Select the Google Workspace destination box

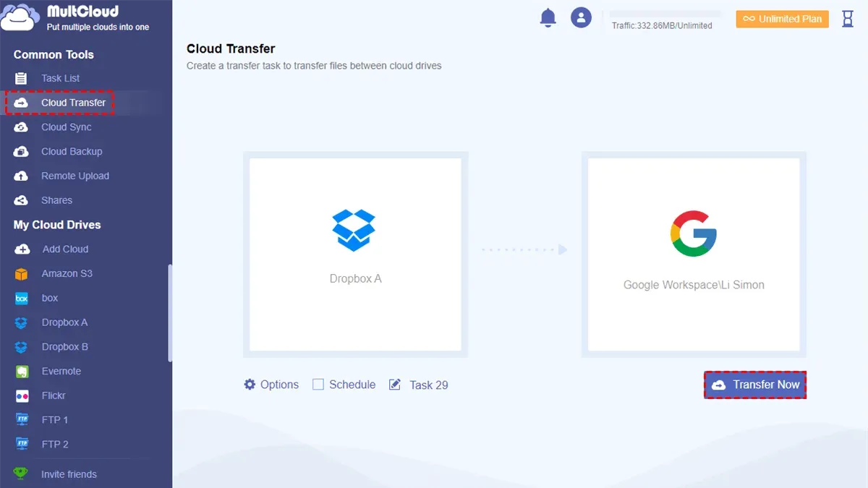coord(694,254)
